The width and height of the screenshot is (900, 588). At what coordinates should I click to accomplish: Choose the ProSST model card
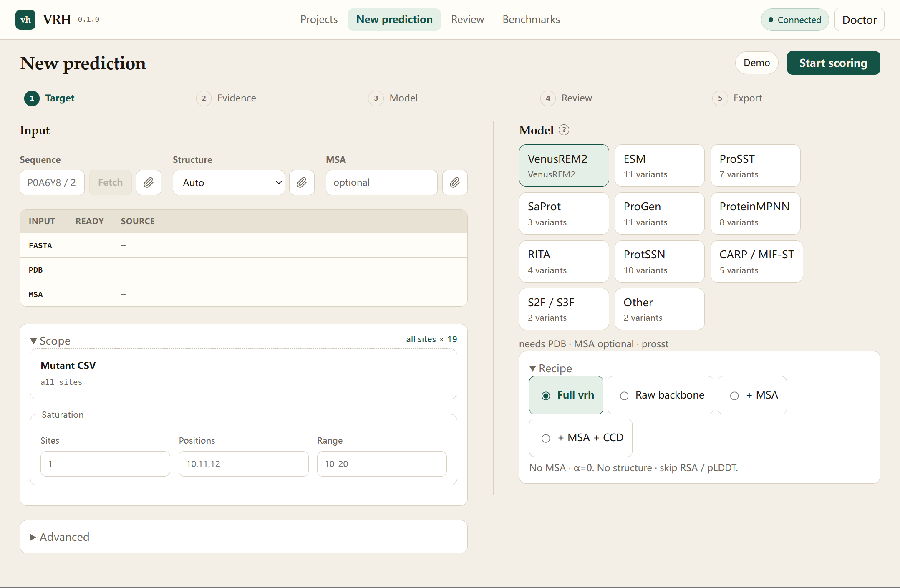[755, 165]
